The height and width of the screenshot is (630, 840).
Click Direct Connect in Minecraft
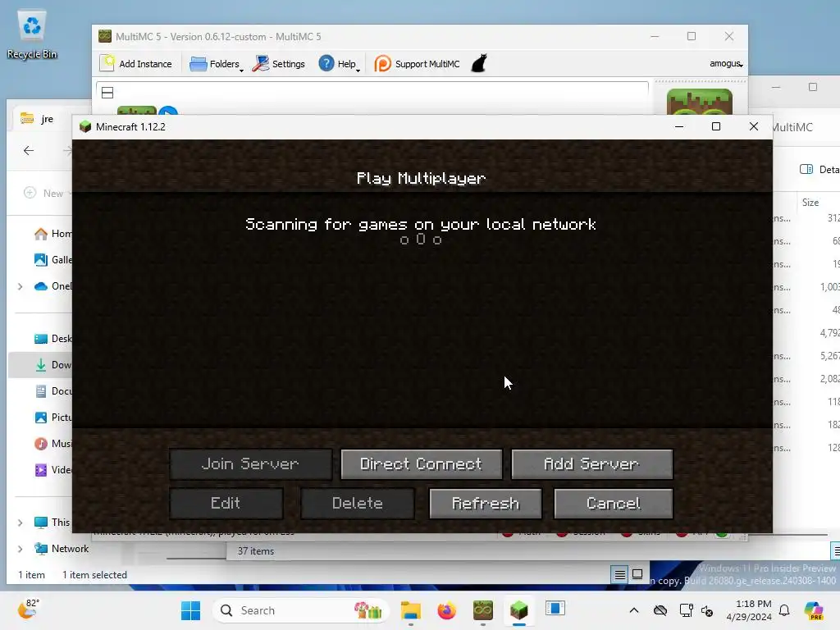pyautogui.click(x=421, y=464)
